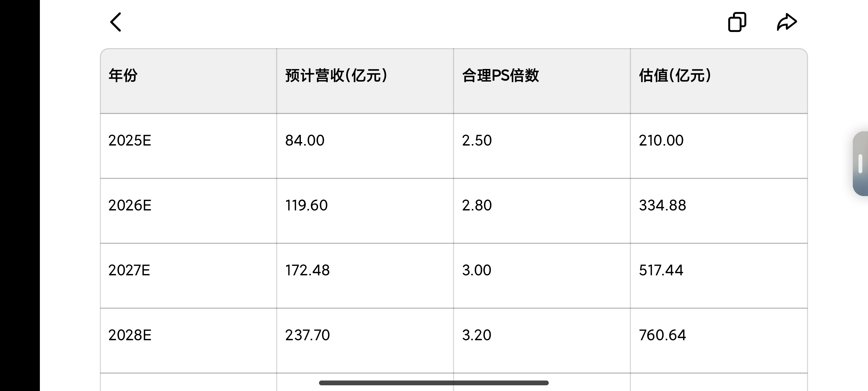Tap the 2026E row label
The height and width of the screenshot is (391, 868).
click(x=130, y=205)
